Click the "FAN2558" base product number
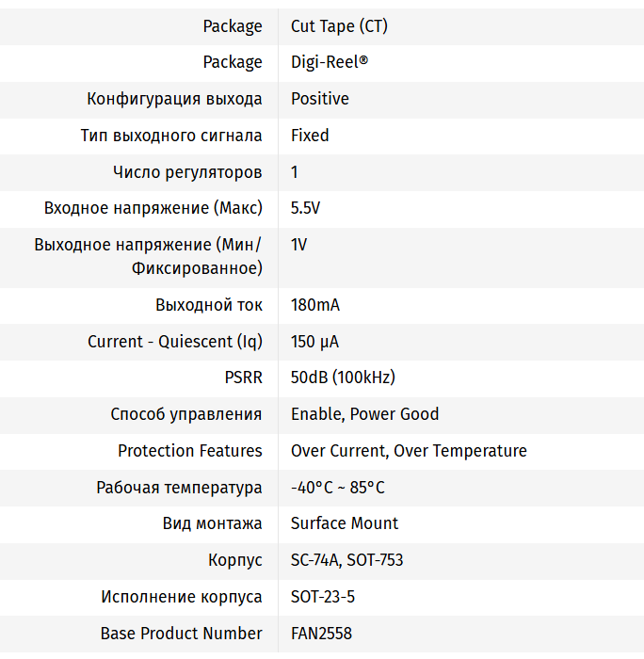 (x=321, y=634)
